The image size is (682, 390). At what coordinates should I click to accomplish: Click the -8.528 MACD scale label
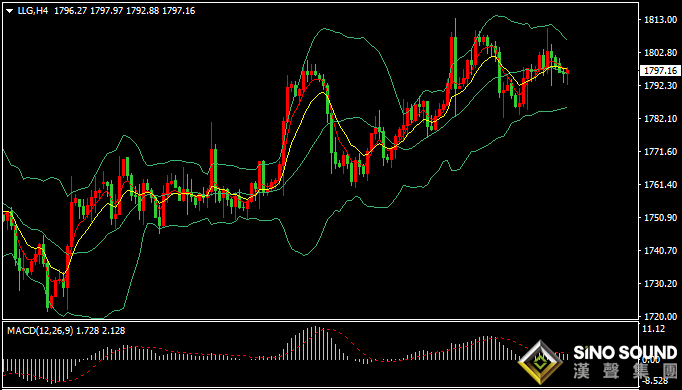(655, 381)
